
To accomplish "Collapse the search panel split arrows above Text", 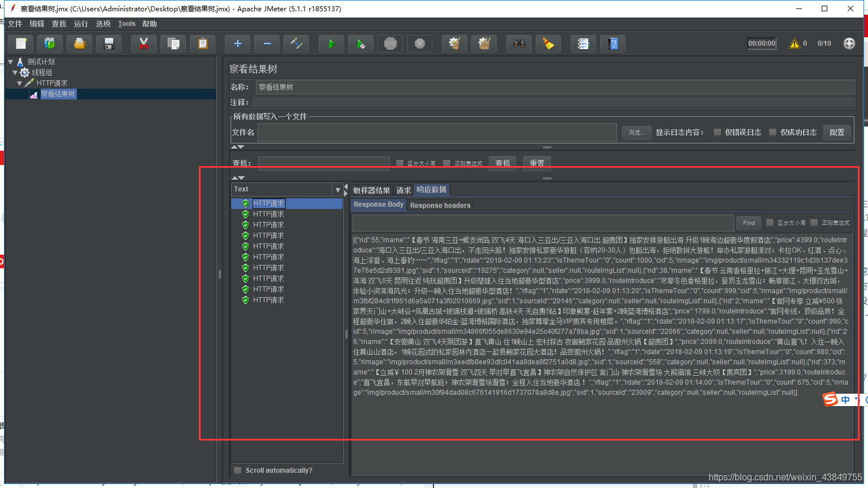I will [238, 178].
